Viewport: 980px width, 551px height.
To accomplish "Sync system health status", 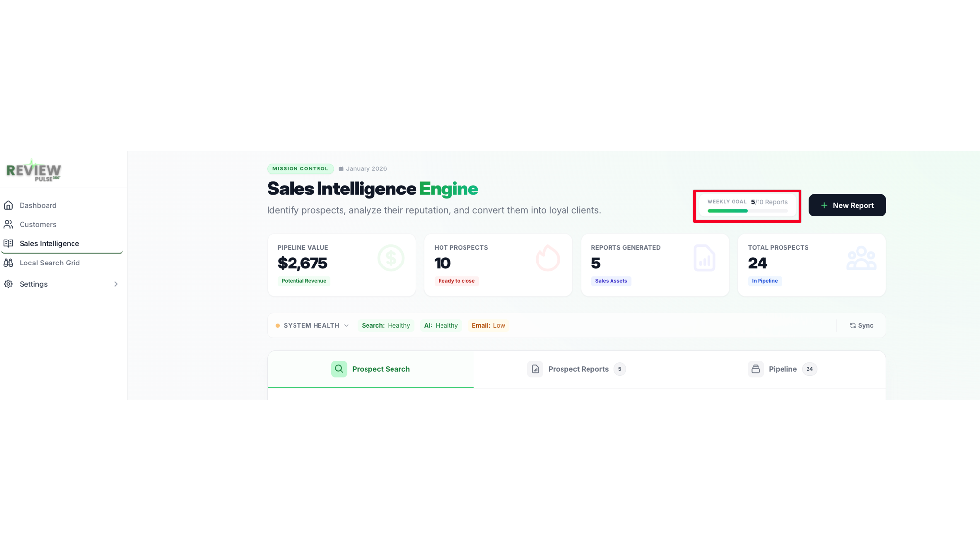I will tap(861, 326).
